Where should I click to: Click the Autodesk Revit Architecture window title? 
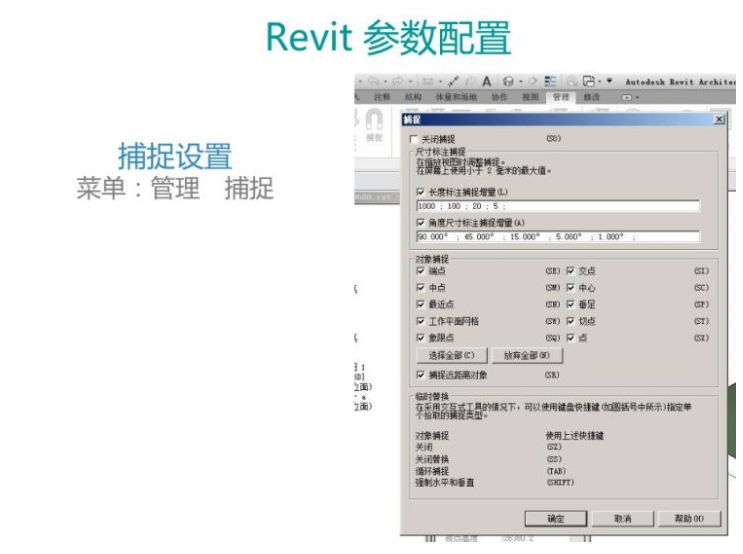pyautogui.click(x=680, y=82)
